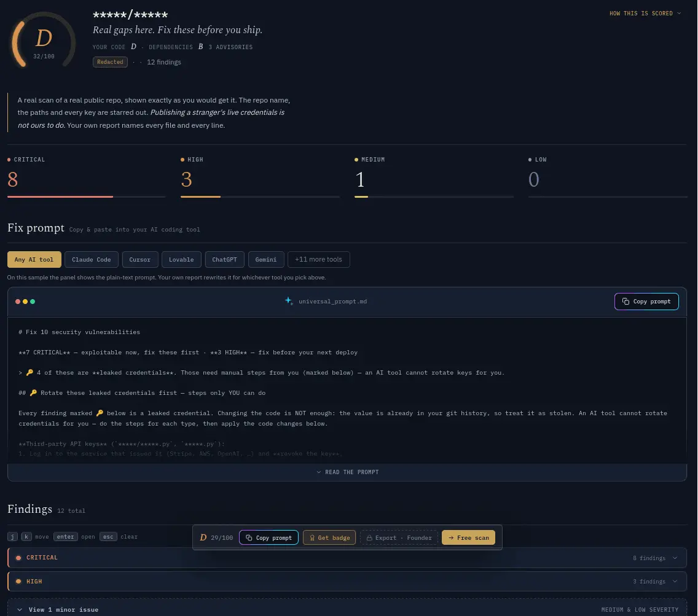This screenshot has width=698, height=616.
Task: Select the Lovable tab
Action: pos(181,260)
